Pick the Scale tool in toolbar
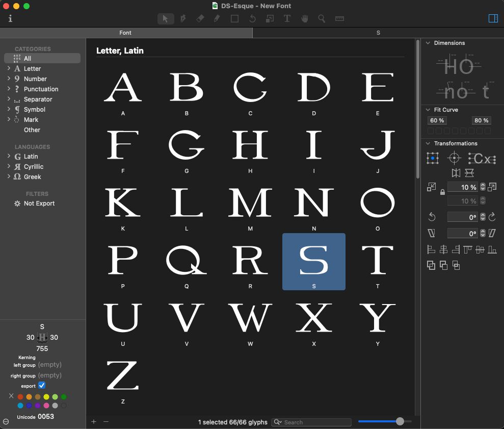The width and height of the screenshot is (504, 429). click(x=270, y=19)
